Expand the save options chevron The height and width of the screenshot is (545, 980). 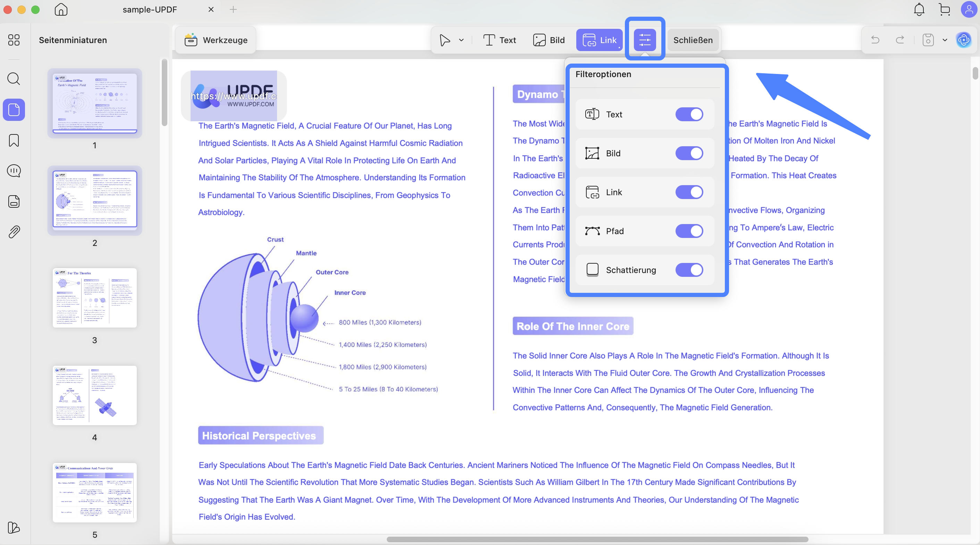(x=945, y=40)
